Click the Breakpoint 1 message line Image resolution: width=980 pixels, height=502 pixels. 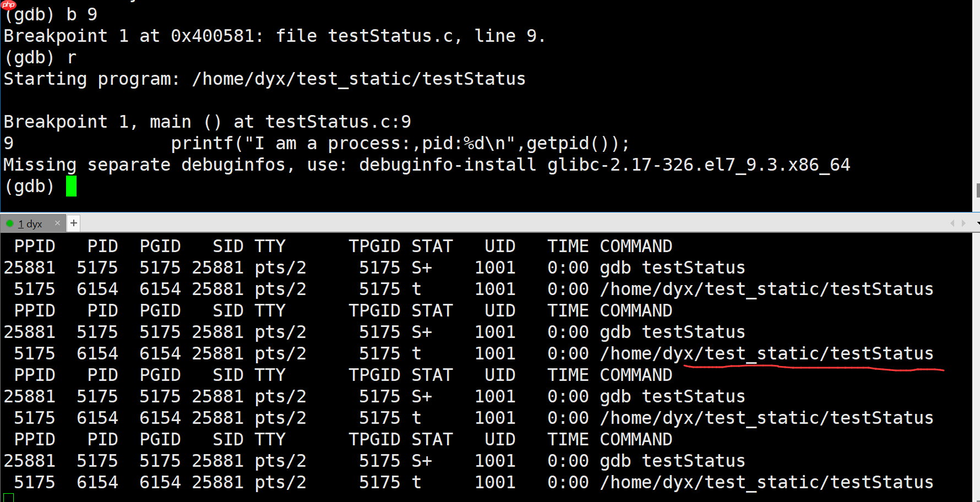tap(206, 121)
